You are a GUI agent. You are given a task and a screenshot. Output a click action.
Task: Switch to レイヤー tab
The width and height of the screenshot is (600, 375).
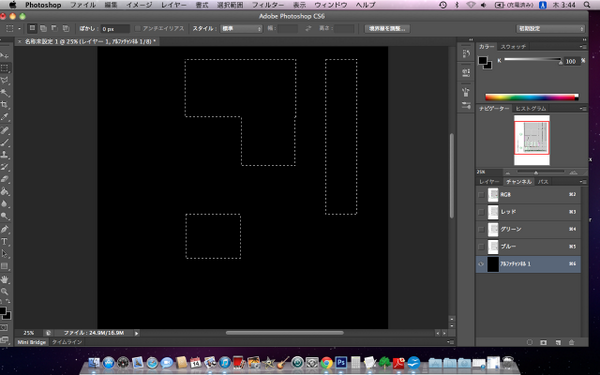tap(489, 182)
